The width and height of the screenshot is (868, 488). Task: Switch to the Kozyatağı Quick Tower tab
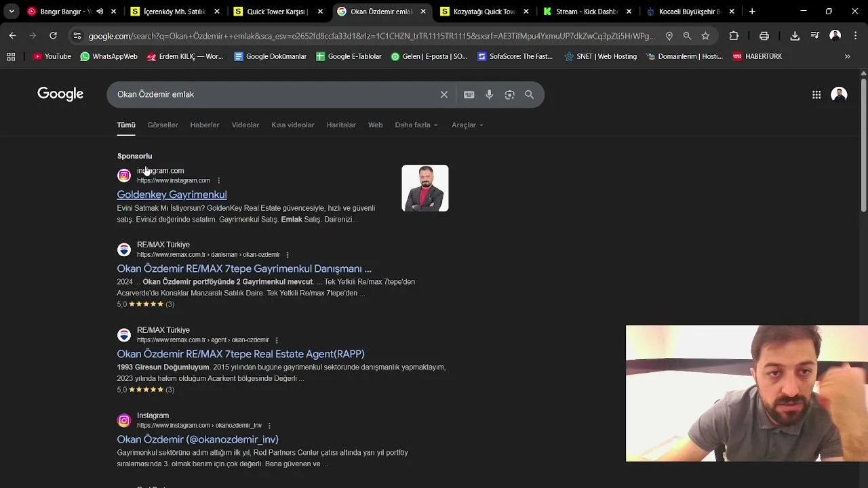(483, 12)
